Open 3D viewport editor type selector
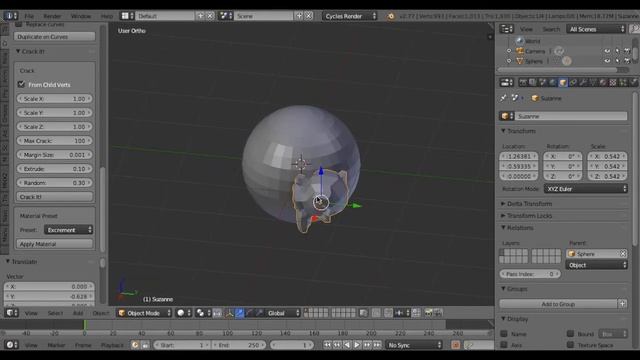 point(11,313)
